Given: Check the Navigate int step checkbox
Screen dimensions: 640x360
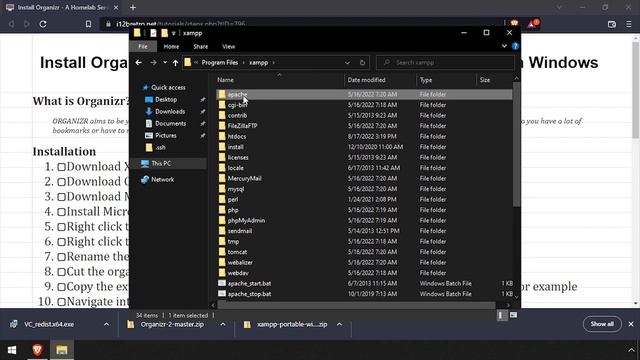Looking at the screenshot, I should 61,302.
